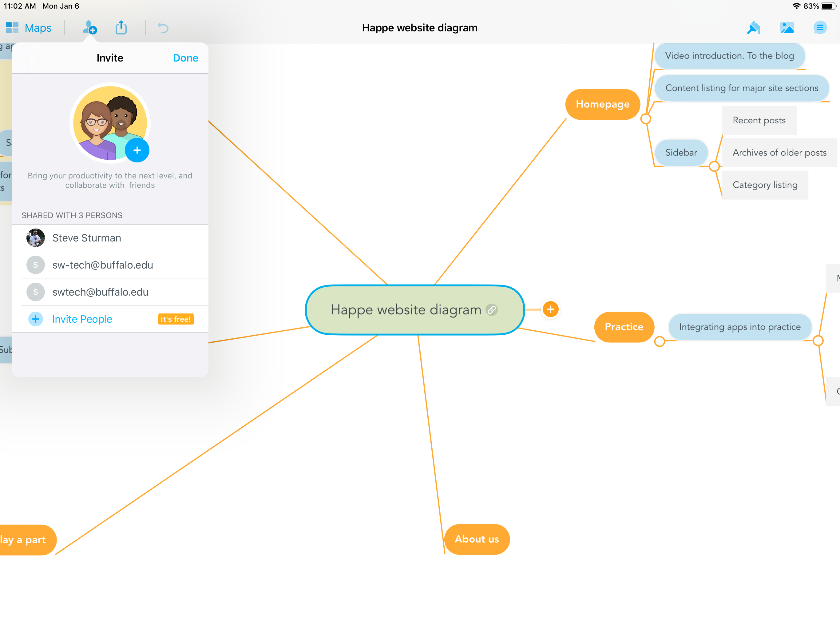The height and width of the screenshot is (630, 840).
Task: Click the undo arrow icon
Action: (163, 28)
